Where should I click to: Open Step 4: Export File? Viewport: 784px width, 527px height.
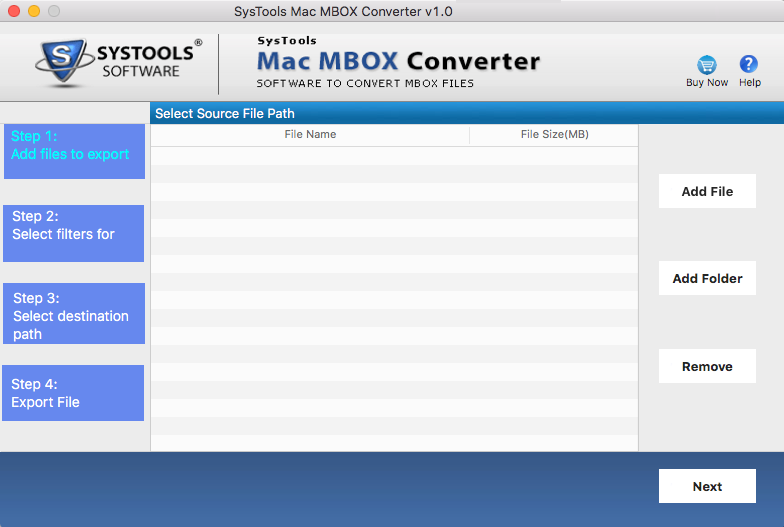(73, 393)
